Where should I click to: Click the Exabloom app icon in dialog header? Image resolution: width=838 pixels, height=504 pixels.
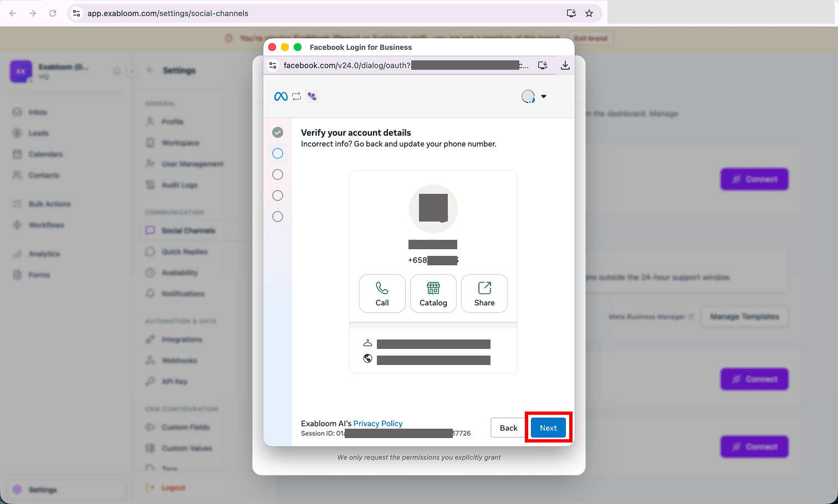[312, 96]
